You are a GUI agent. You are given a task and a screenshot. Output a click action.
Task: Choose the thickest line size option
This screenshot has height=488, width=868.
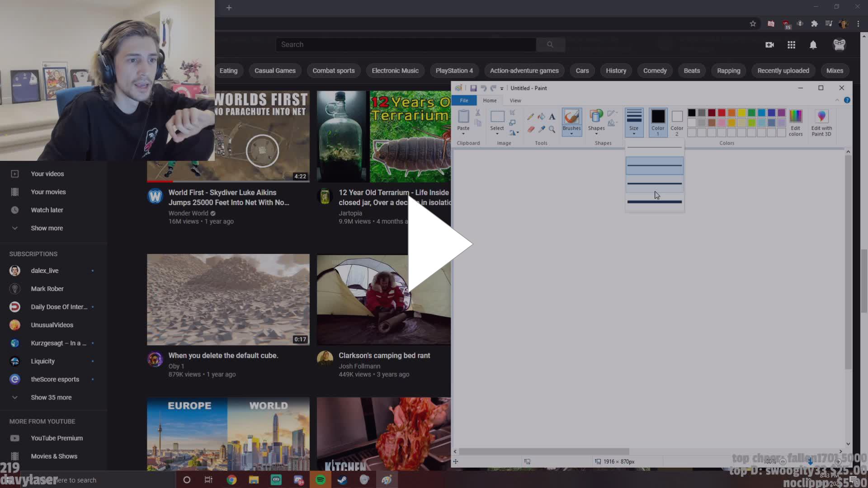tap(654, 202)
